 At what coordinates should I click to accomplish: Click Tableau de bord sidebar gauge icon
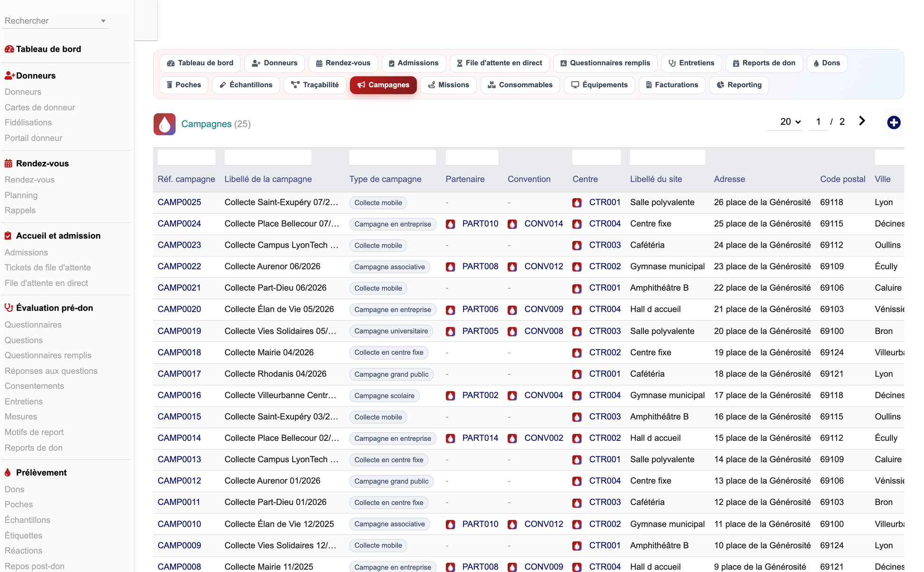point(9,49)
